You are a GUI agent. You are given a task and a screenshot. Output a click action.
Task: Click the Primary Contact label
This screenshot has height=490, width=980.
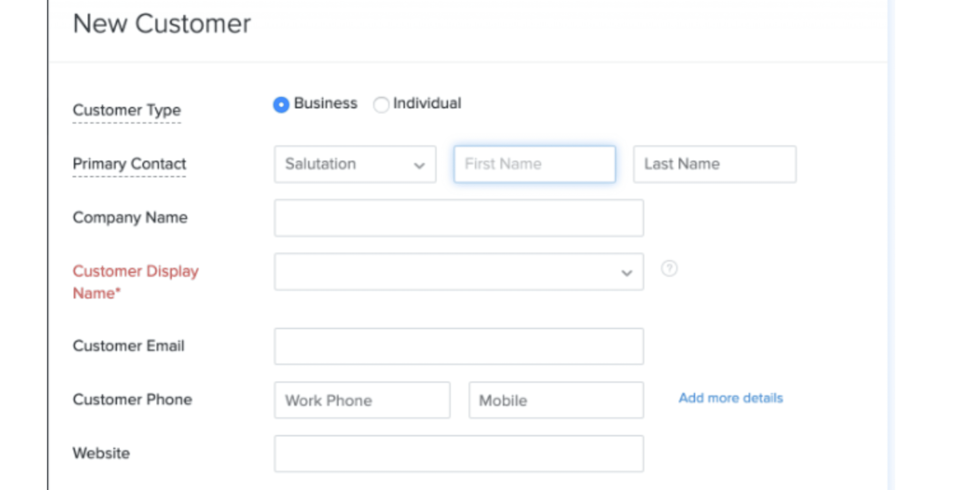[x=129, y=164]
